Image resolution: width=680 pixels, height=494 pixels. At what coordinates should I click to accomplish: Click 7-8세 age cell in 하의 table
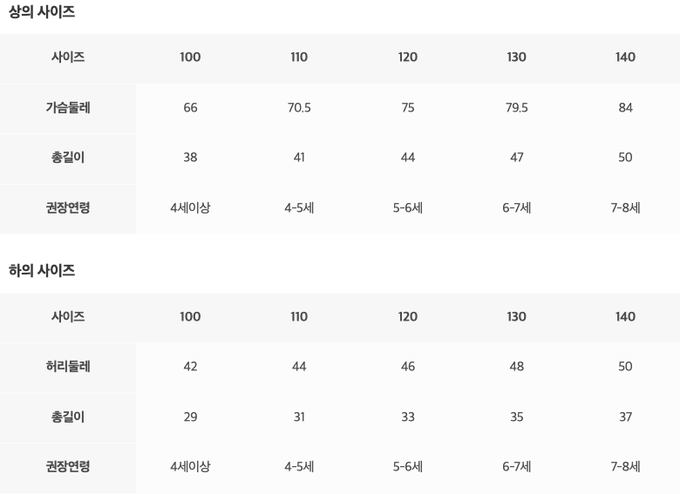[x=625, y=467]
